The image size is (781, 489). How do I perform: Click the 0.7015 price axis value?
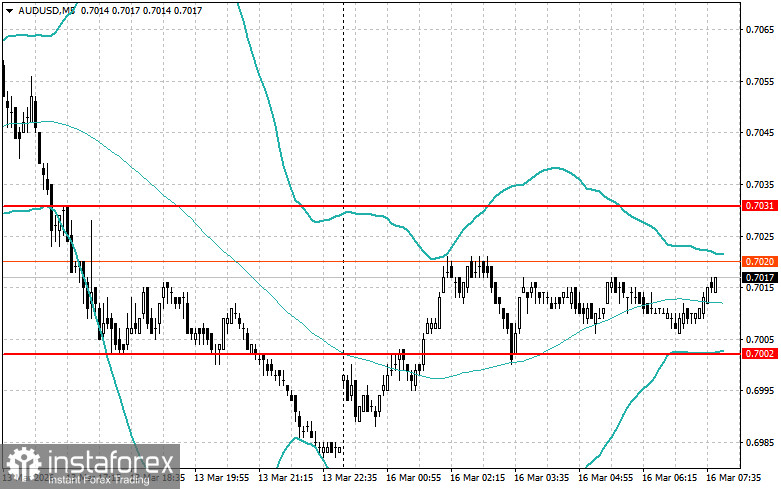(760, 288)
